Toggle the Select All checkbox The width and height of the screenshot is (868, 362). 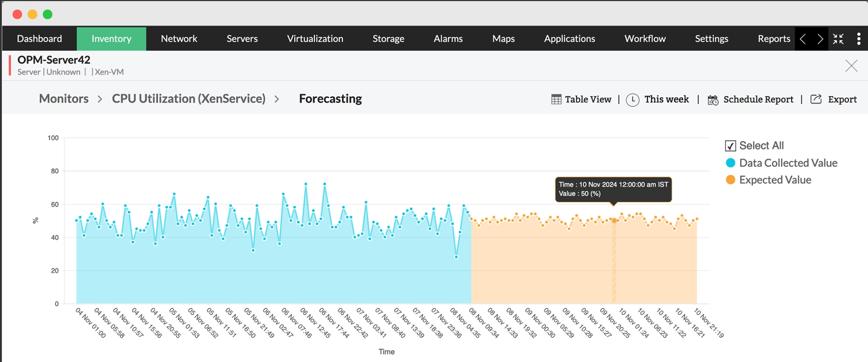pyautogui.click(x=730, y=146)
